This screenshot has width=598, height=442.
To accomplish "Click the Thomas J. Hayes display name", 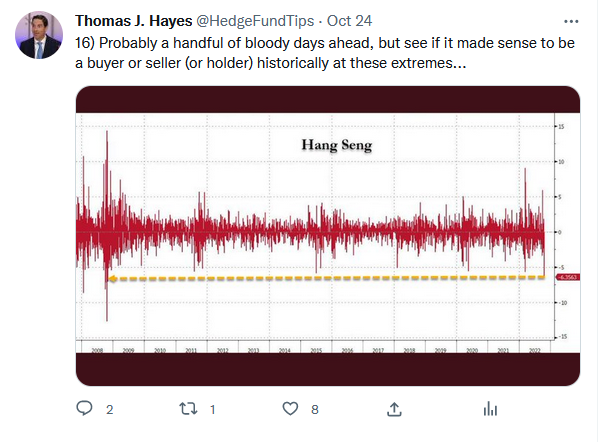I will (133, 21).
